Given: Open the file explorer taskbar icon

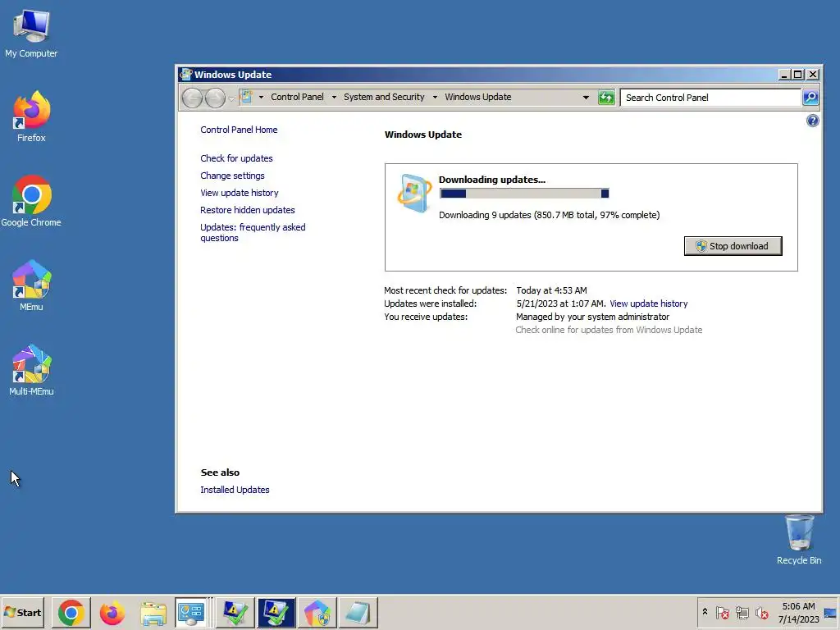Looking at the screenshot, I should coord(153,613).
